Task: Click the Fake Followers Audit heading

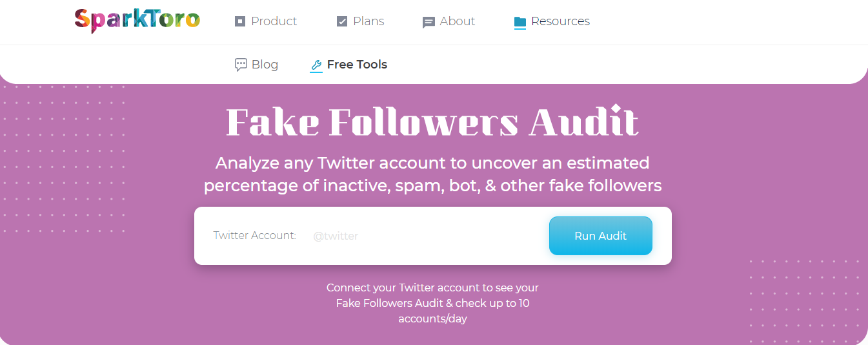Action: 432,121
